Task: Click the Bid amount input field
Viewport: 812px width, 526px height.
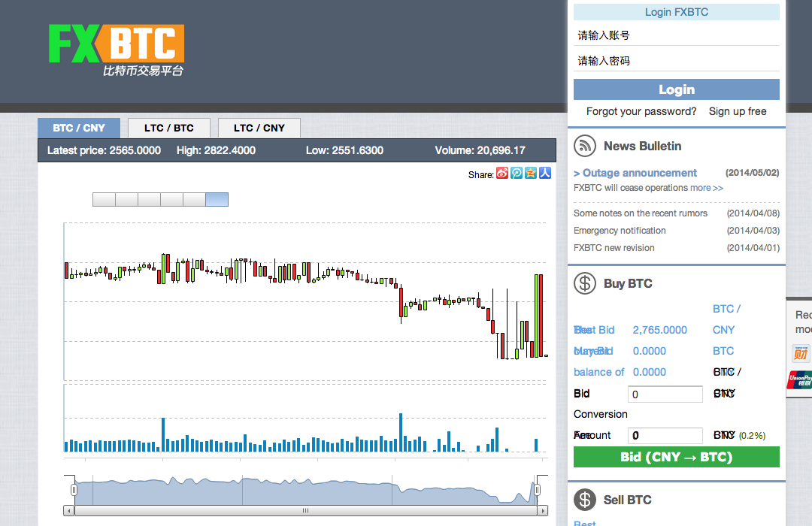Action: [665, 393]
